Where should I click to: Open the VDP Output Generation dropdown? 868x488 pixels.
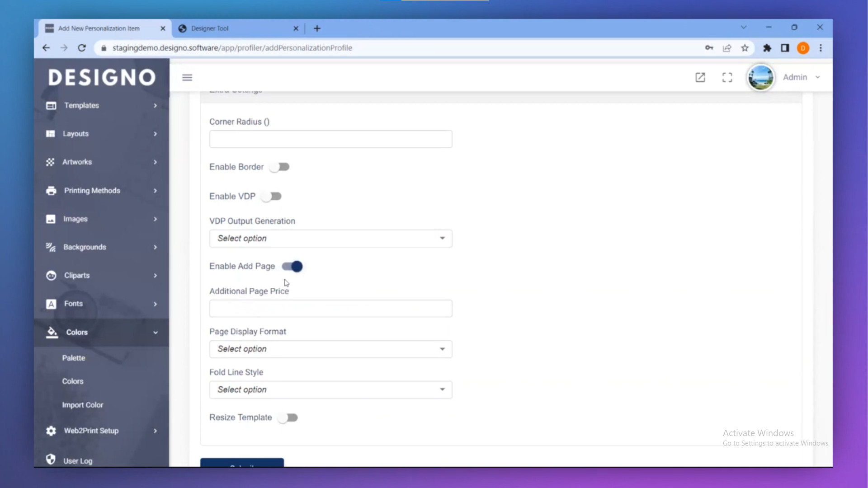[x=330, y=239]
